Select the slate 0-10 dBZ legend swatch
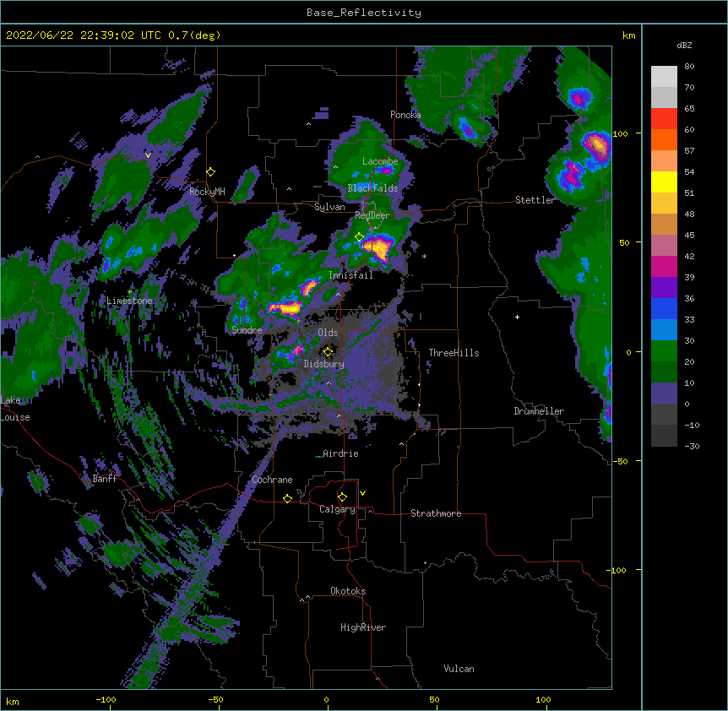The height and width of the screenshot is (711, 728). pyautogui.click(x=664, y=393)
